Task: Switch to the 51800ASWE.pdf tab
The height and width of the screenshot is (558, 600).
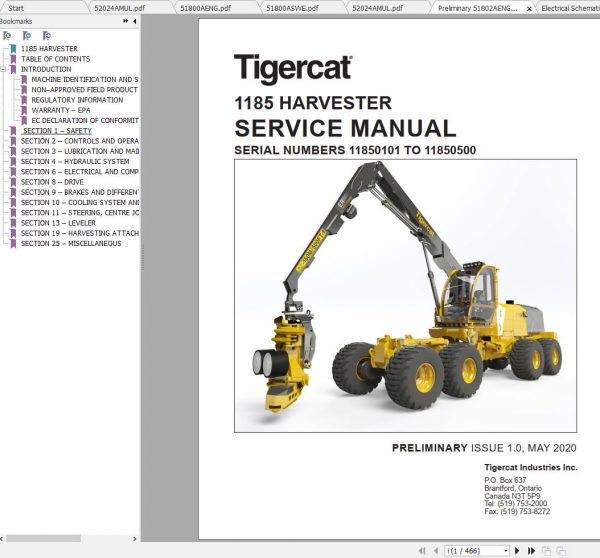Action: (x=292, y=8)
